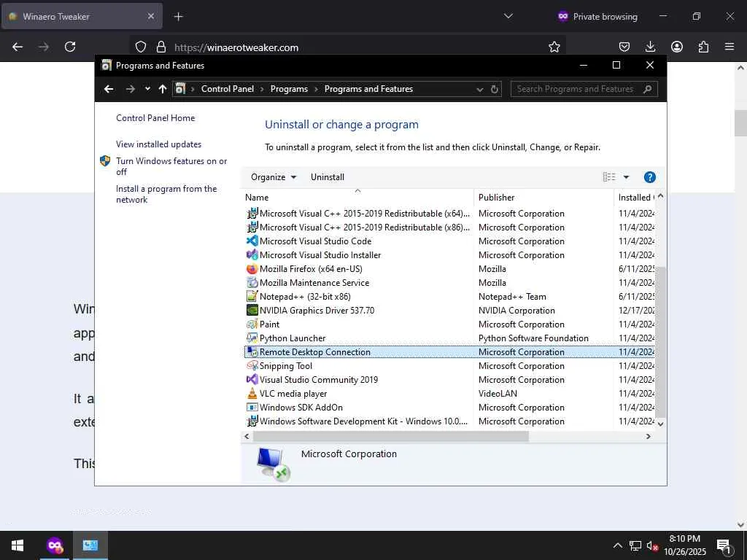The image size is (747, 560).
Task: Click the vertical scrollbar in program list
Action: click(x=660, y=341)
